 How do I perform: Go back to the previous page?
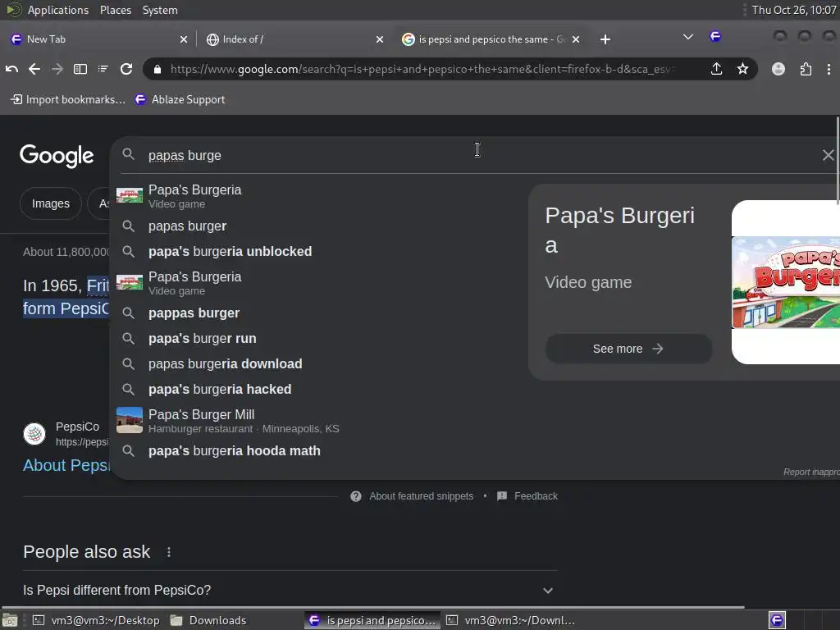pos(34,69)
